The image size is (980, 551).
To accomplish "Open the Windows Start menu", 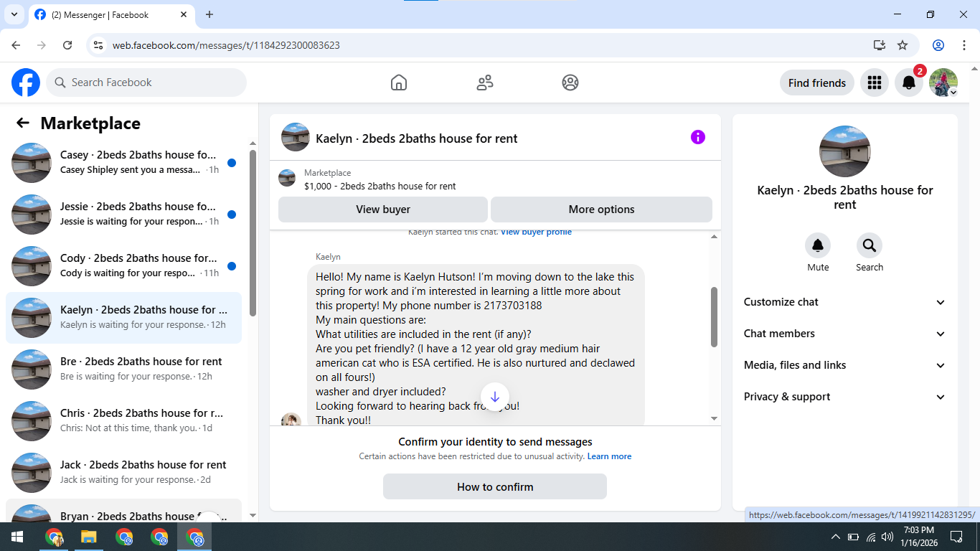I will click(x=17, y=537).
